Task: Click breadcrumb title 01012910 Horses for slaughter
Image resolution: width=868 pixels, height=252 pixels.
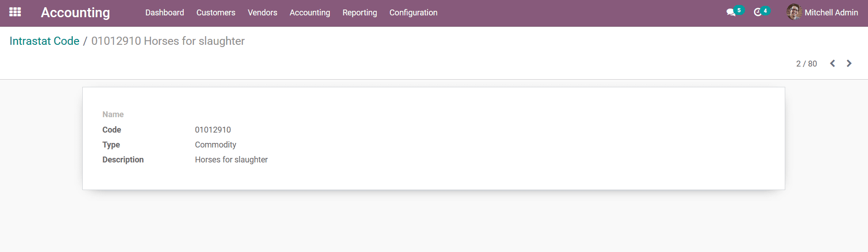Action: click(168, 41)
